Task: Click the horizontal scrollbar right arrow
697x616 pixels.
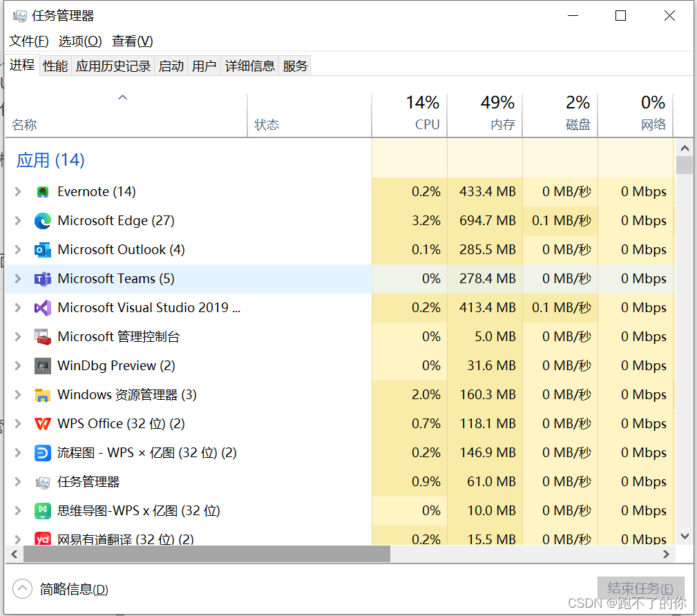Action: point(666,555)
